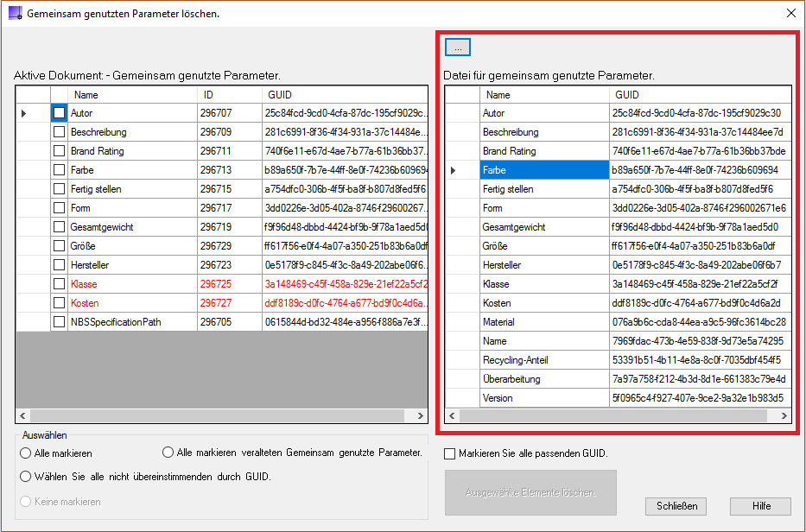Click 'Ausgewählte Elemente löschen' button
This screenshot has height=532, width=806.
coord(530,492)
